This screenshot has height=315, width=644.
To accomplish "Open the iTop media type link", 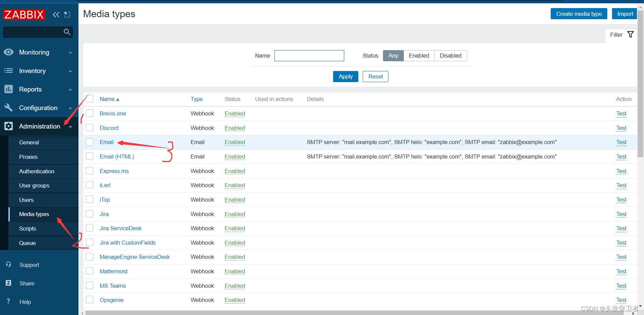I will 105,200.
